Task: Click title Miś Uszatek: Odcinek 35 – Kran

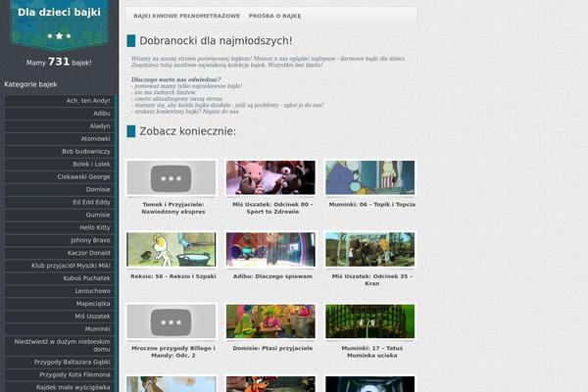Action: pos(372,280)
